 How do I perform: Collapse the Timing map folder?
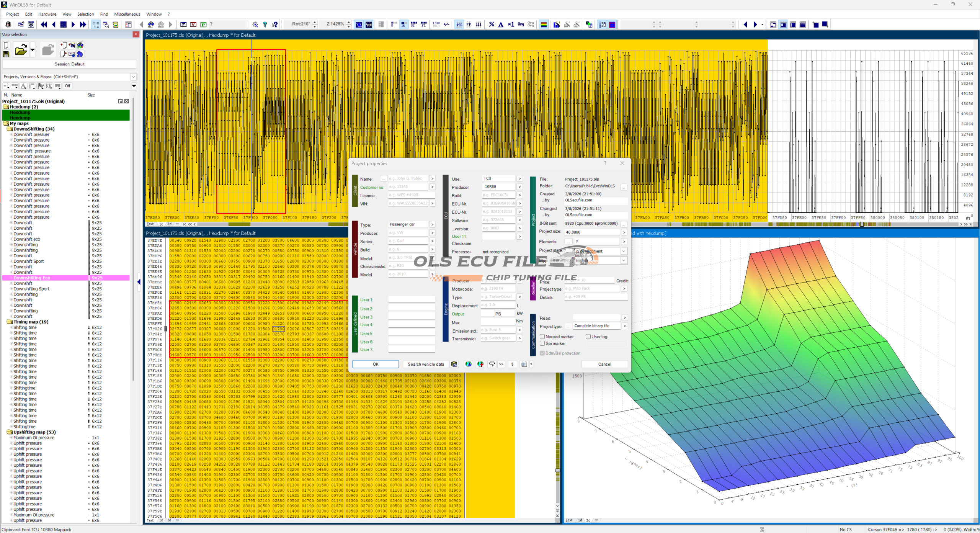tap(10, 322)
